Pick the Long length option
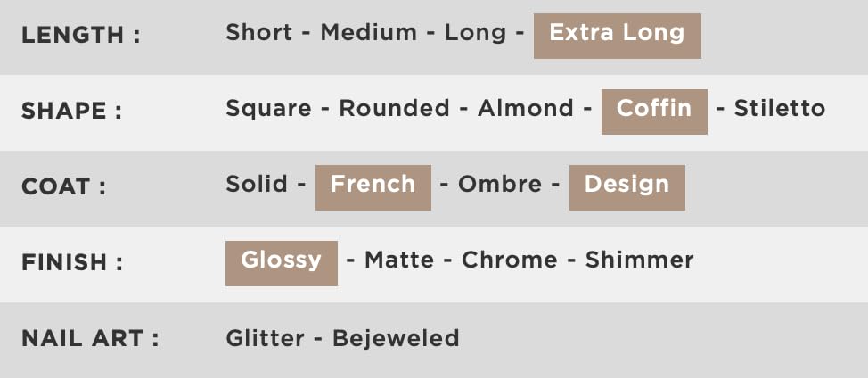868x380 pixels. (x=476, y=34)
